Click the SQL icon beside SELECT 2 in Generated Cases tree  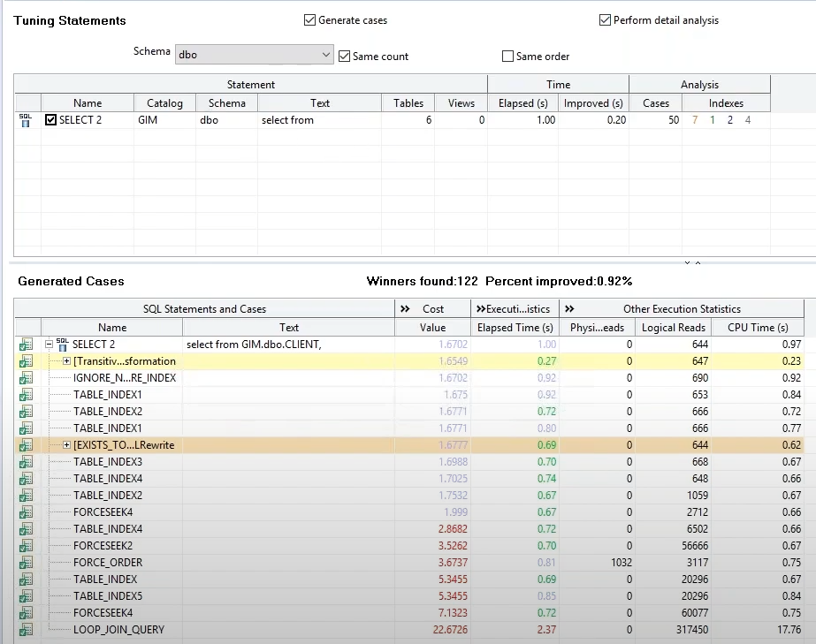tap(63, 344)
